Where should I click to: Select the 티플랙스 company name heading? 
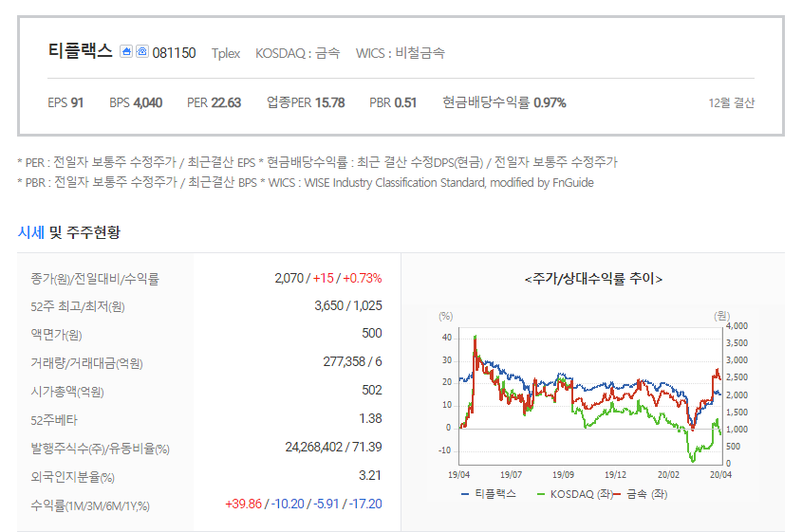(81, 51)
